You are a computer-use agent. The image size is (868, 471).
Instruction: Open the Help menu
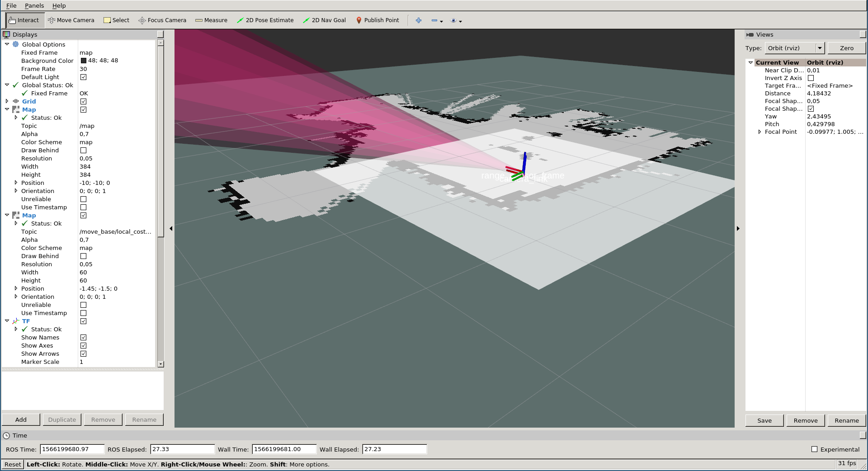[x=59, y=5]
